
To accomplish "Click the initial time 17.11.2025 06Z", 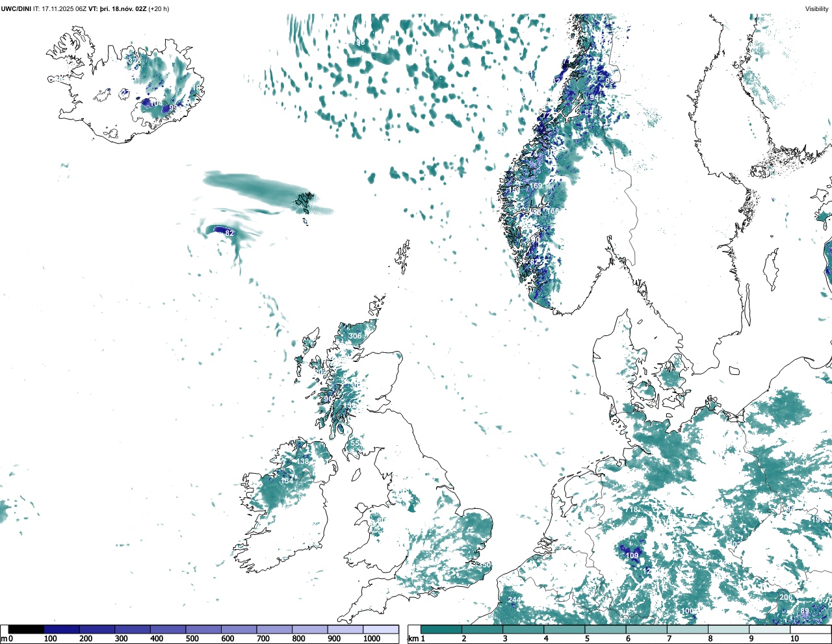I will [64, 9].
